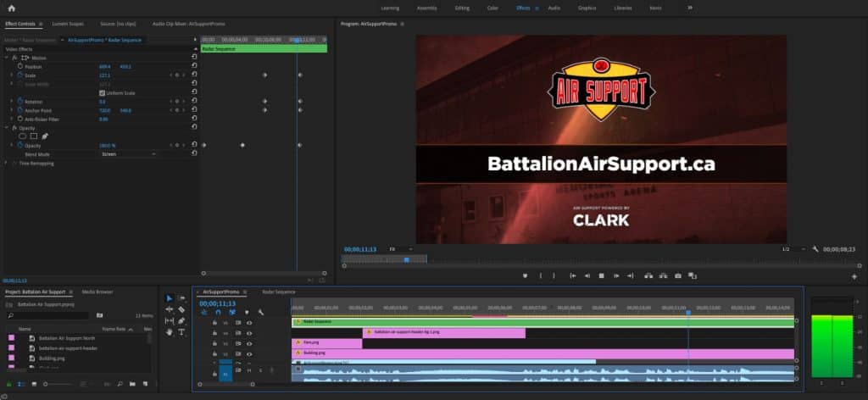
Task: Select the Selection tool arrow
Action: click(170, 298)
